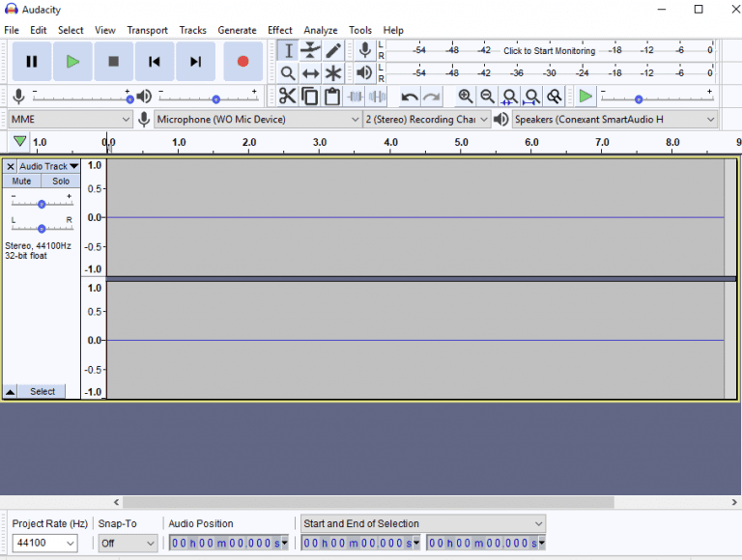742x560 pixels.
Task: Select the Envelope tool
Action: click(310, 50)
